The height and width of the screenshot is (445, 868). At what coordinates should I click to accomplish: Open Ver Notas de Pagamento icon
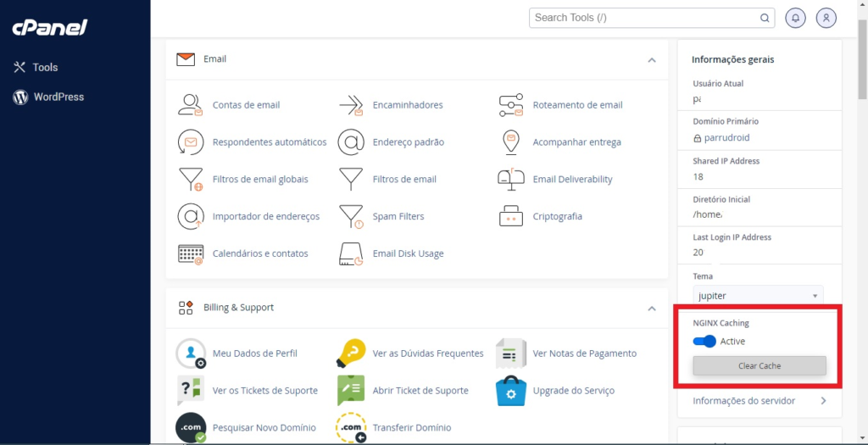click(511, 353)
